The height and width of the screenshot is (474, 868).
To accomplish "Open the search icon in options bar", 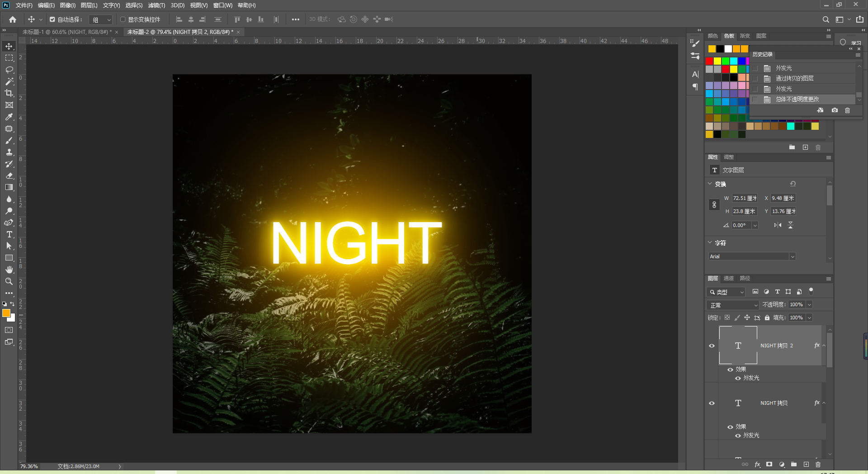I will [826, 19].
